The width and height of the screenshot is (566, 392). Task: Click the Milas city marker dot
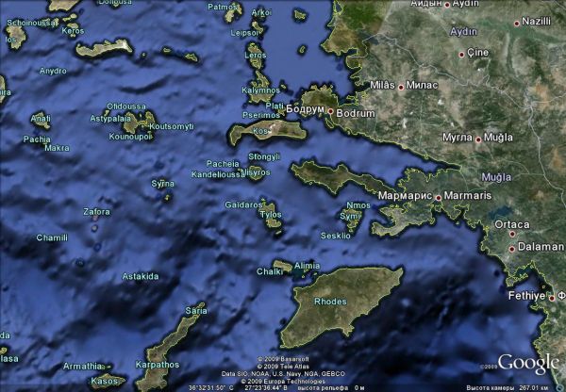[401, 87]
